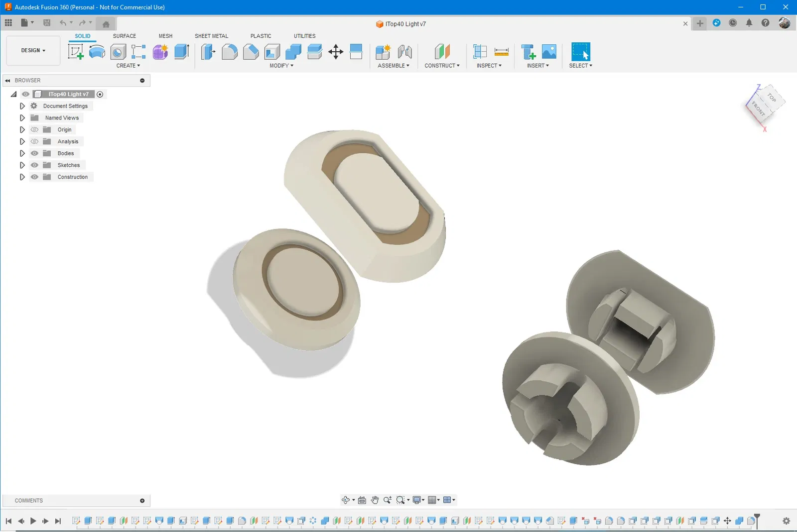The width and height of the screenshot is (797, 532).
Task: Open the CONSTRUCT menu
Action: (x=442, y=66)
